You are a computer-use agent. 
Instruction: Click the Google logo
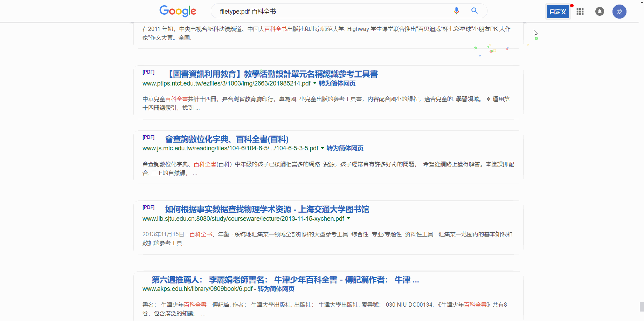click(178, 11)
